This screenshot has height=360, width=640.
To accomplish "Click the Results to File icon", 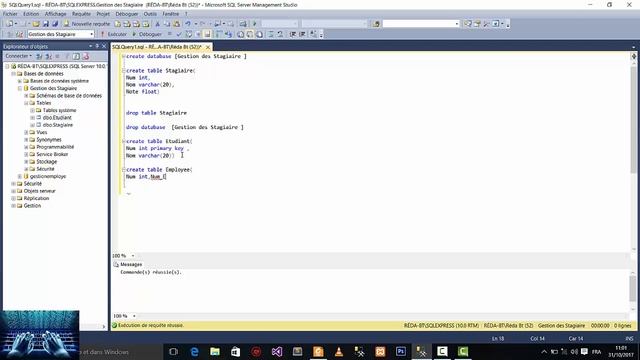I will [259, 34].
